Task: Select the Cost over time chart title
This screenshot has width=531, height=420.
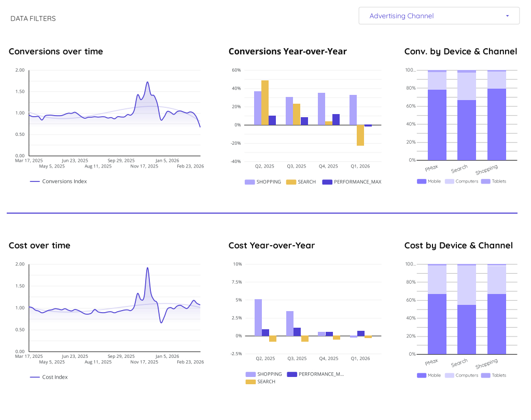Action: [x=39, y=246]
